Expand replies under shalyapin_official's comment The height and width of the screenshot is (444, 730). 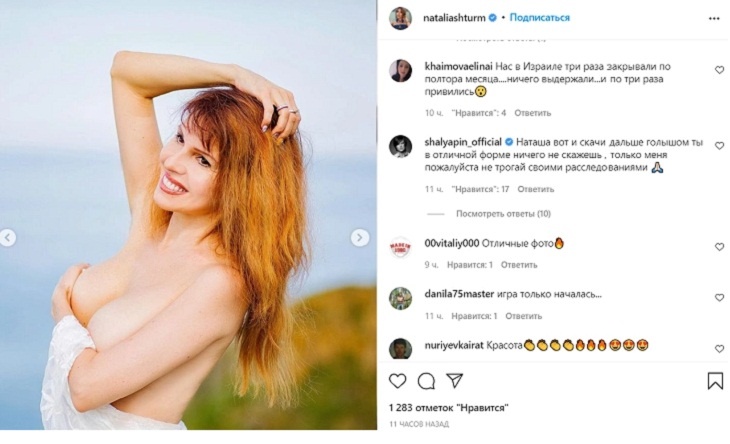pyautogui.click(x=503, y=214)
